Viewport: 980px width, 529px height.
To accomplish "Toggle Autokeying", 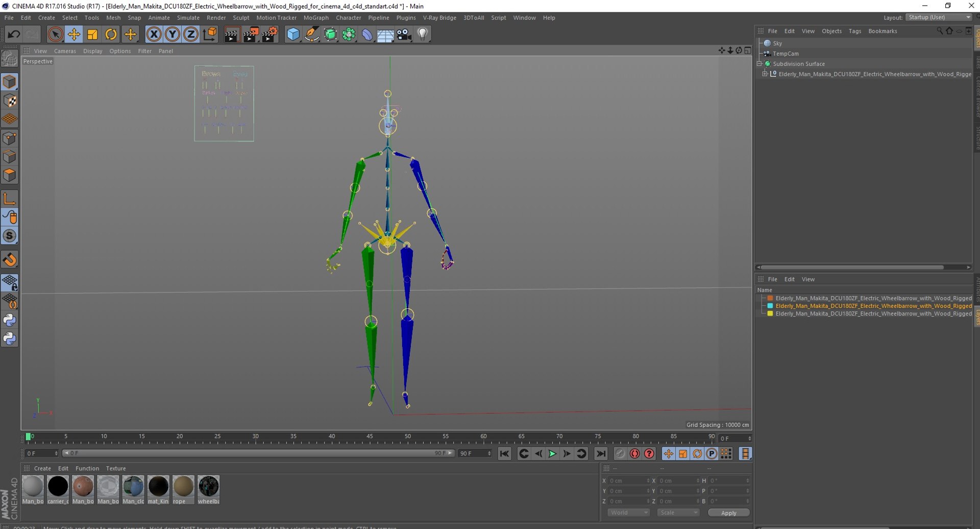I will [x=634, y=453].
